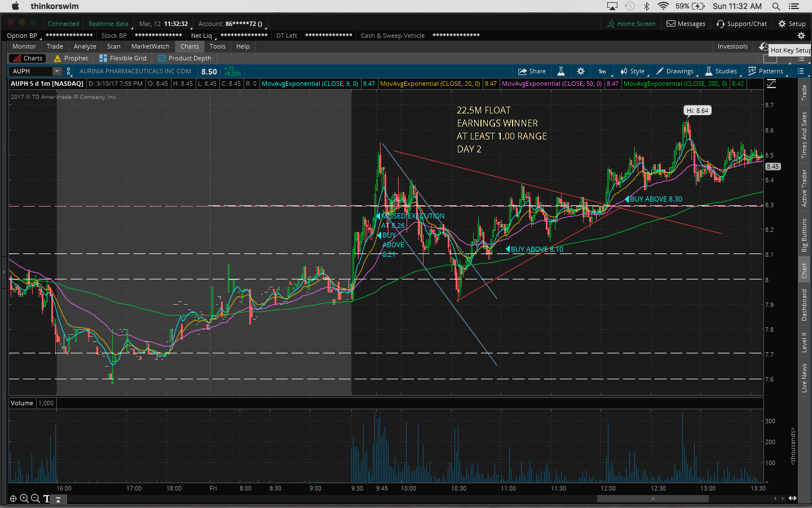Open the Dashboard side tab

804,305
